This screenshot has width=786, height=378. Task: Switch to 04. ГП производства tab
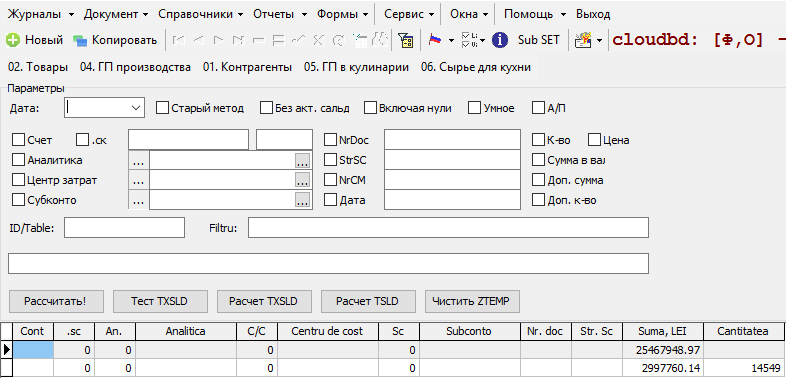tap(135, 67)
